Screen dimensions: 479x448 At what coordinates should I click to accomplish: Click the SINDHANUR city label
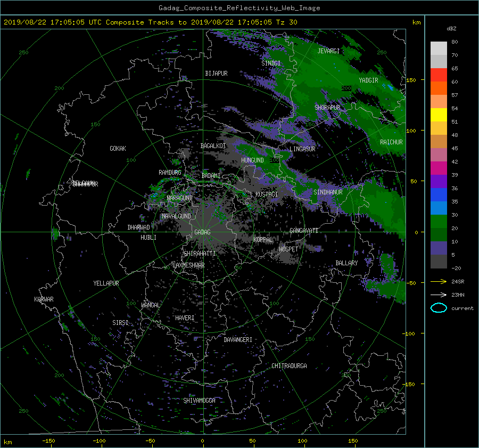[x=328, y=192]
